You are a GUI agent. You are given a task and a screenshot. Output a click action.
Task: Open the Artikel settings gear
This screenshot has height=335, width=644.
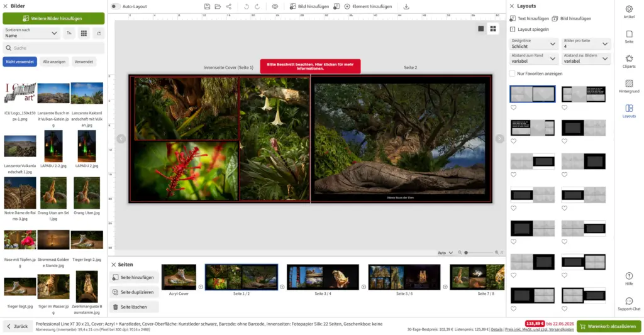(629, 11)
